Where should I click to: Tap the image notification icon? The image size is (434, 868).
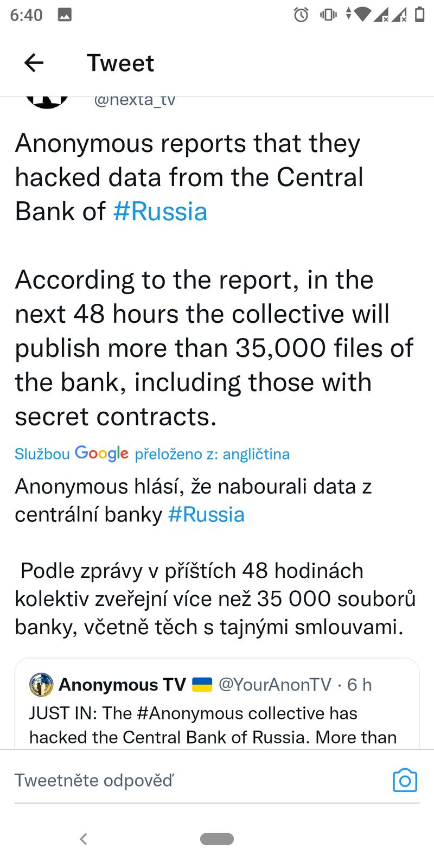(65, 15)
